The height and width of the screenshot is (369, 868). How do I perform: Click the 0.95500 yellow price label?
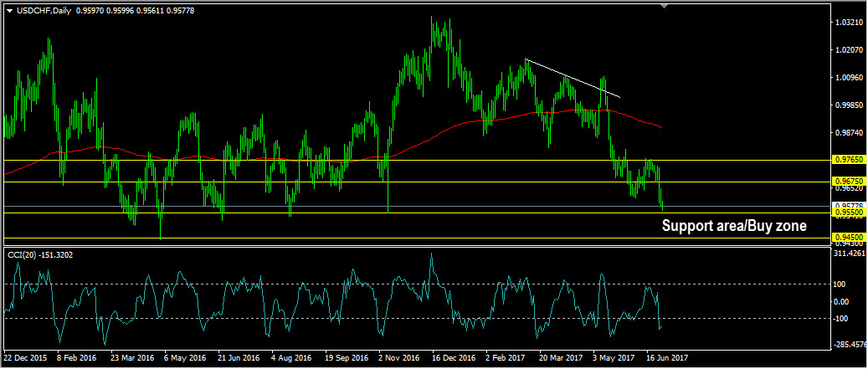848,213
